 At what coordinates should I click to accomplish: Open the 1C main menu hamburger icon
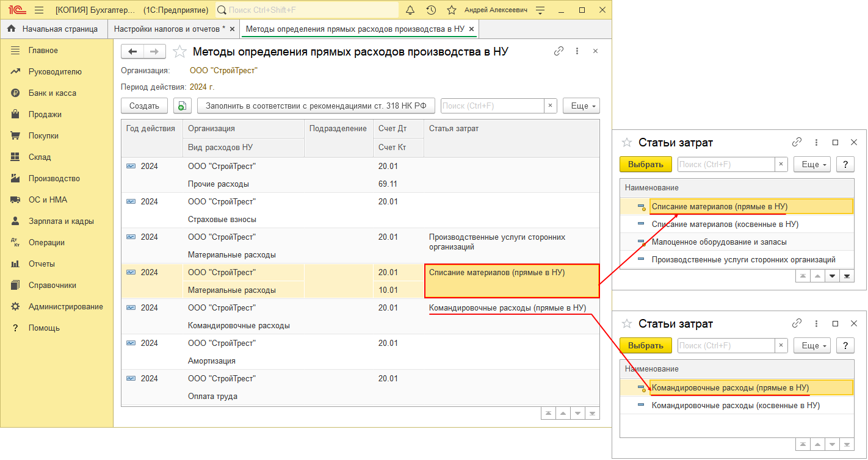pyautogui.click(x=39, y=10)
